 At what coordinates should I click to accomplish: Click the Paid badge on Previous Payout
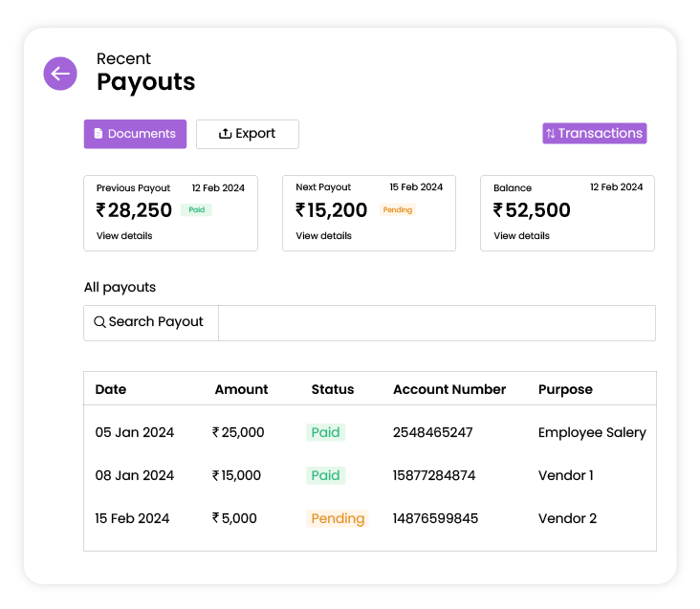pyautogui.click(x=196, y=209)
